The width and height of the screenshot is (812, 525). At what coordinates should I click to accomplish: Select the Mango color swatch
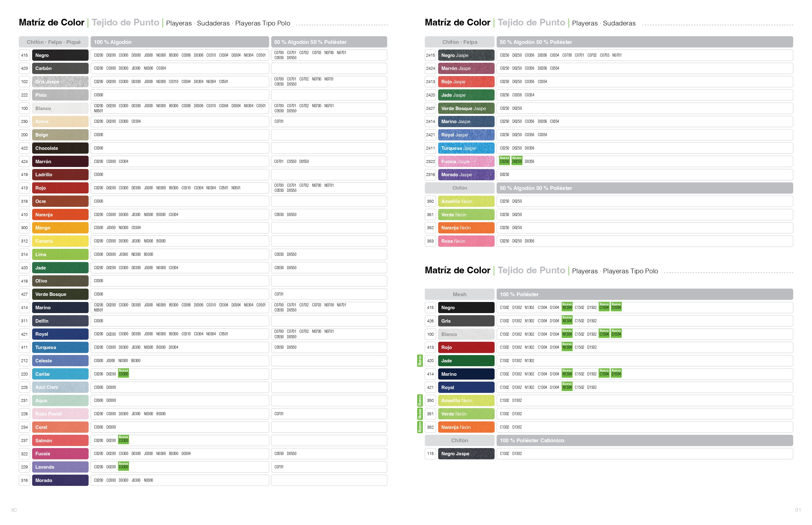coord(60,228)
